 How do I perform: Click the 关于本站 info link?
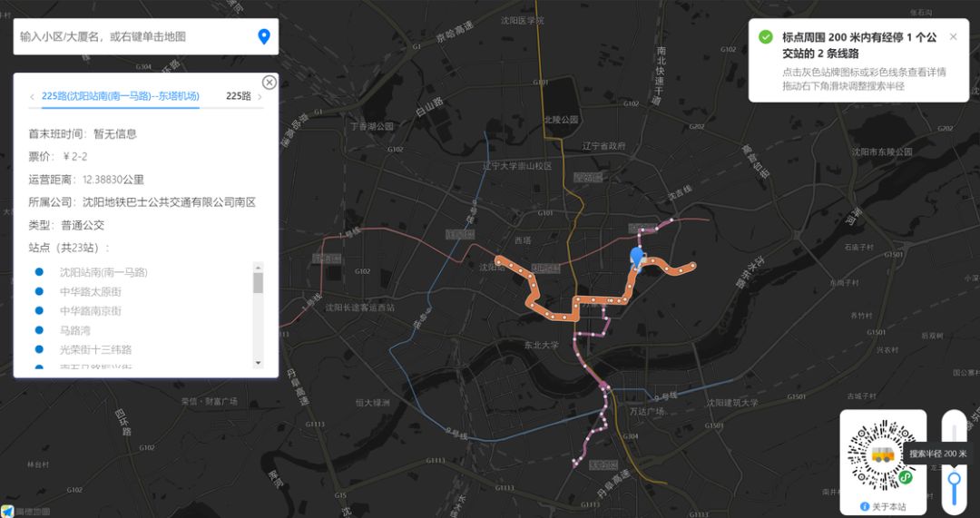(883, 507)
